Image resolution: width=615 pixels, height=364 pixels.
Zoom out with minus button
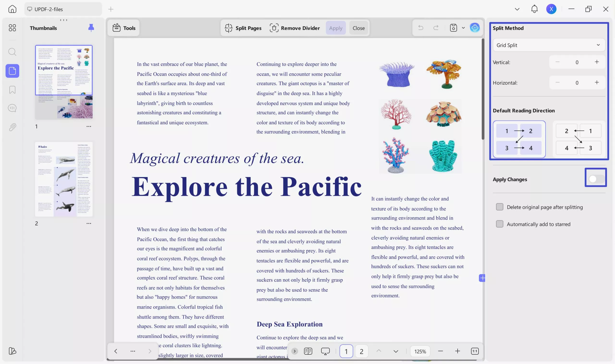pos(440,351)
